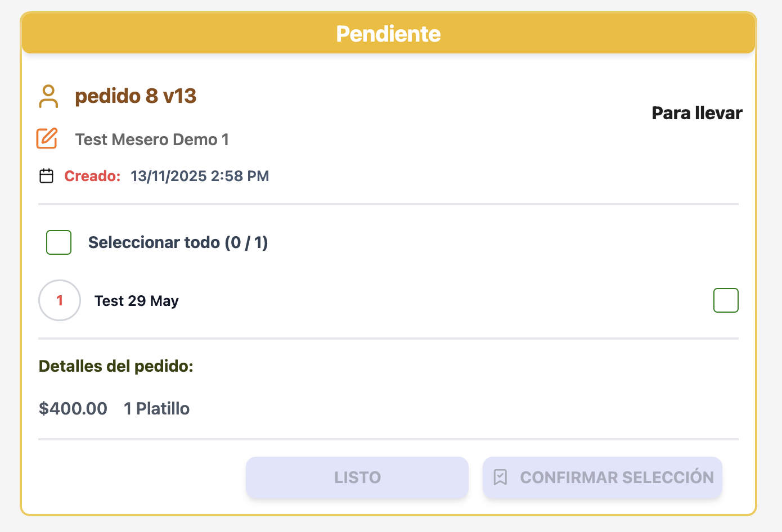Click the order title pedido 8 v13
Screen dimensions: 782x532
click(x=136, y=96)
